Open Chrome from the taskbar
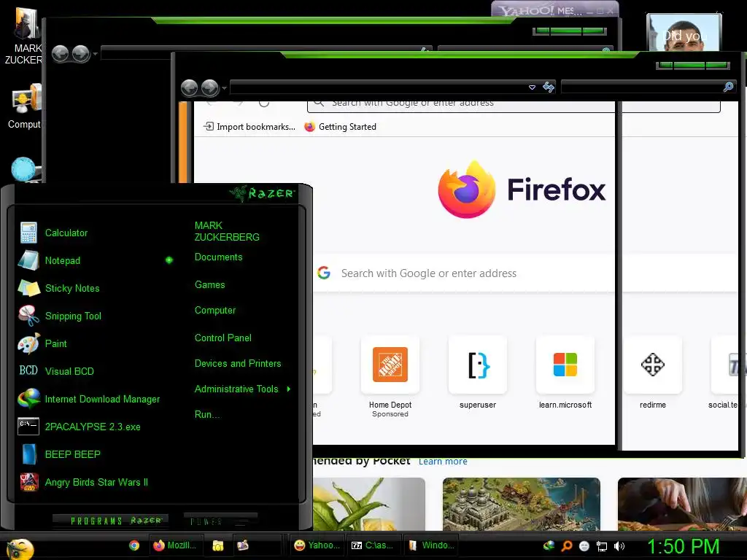 point(134,545)
